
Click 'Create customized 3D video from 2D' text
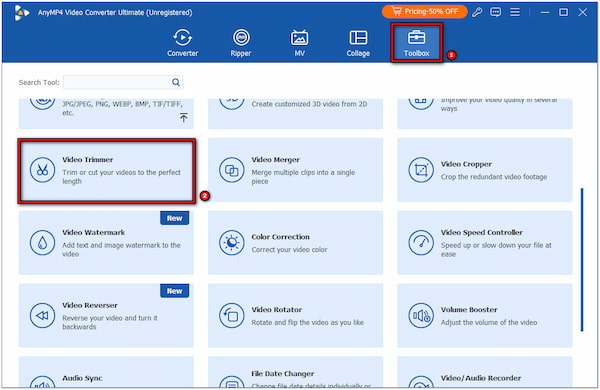pos(309,104)
